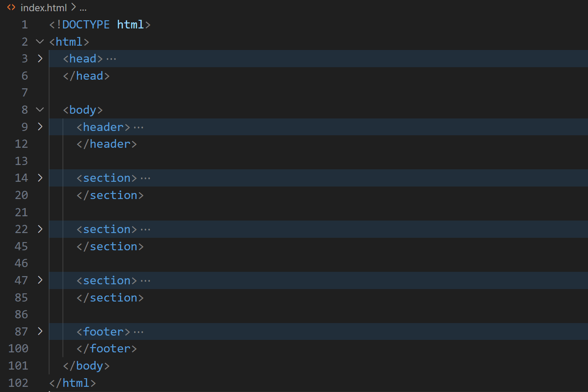588x392 pixels.
Task: Click the breadcrumb ellipsis after index.html
Action: pyautogui.click(x=83, y=8)
